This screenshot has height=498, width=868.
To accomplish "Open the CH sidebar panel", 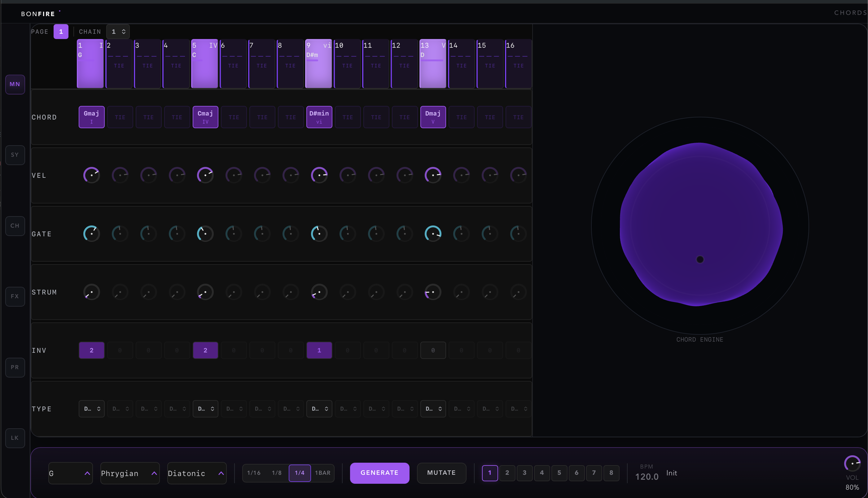I will coord(15,226).
